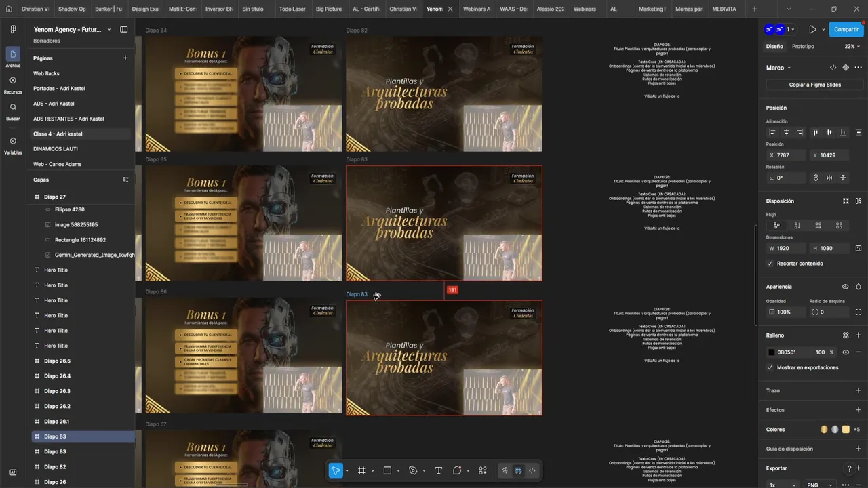
Task: Add a new page with plus icon
Action: pos(125,58)
